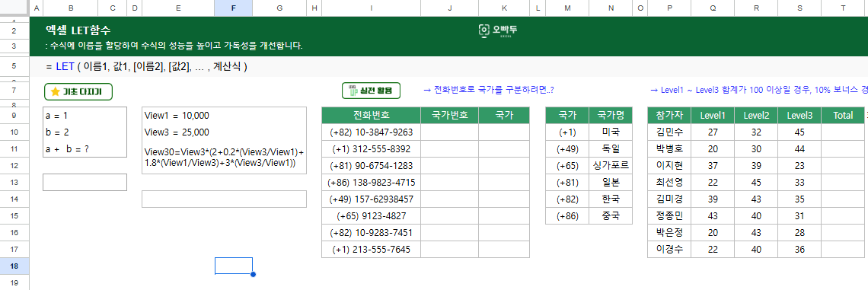The image size is (868, 290).
Task: Click the 일본 country name cell
Action: pos(611,182)
